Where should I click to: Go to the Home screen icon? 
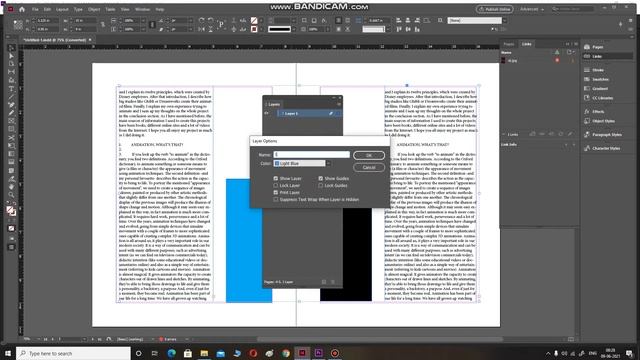[x=22, y=9]
